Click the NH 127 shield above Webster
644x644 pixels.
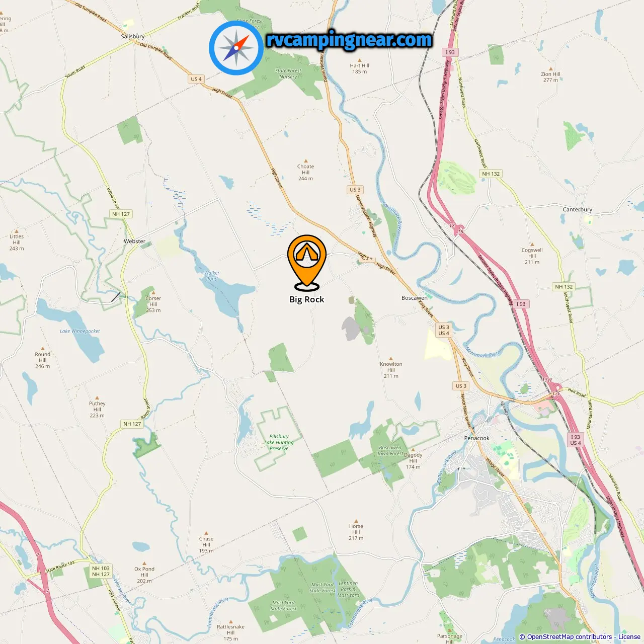(x=121, y=214)
